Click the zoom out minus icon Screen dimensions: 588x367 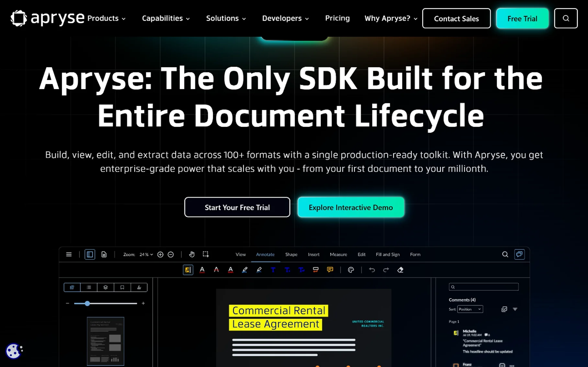171,254
